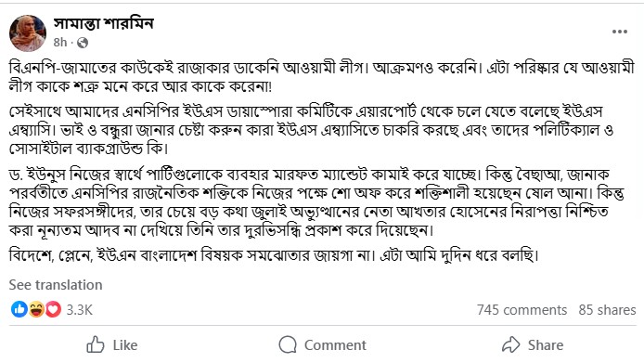Visit the author name সামান্তা শারমিন

pyautogui.click(x=104, y=23)
